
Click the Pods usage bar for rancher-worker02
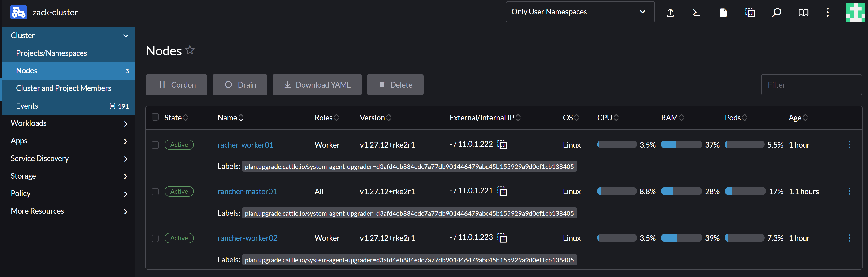[x=744, y=238]
